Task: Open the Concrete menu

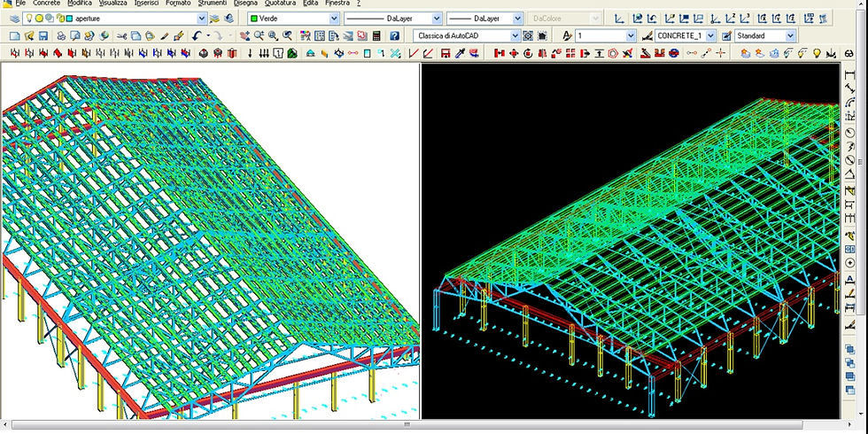Action: 46,4
